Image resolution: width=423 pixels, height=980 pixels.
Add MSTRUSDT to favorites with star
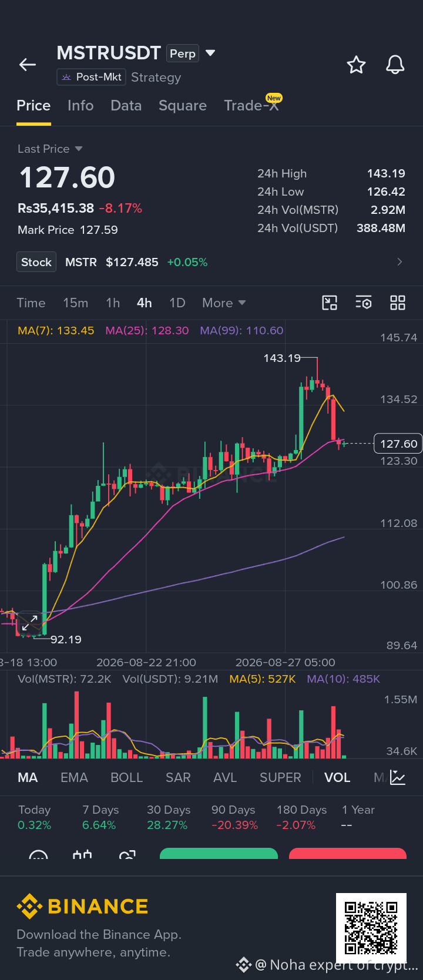tap(356, 65)
